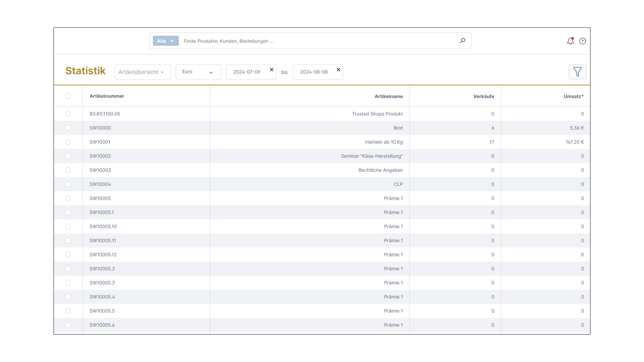Clear the end date 2024-08-08
The width and height of the screenshot is (644, 362).
click(x=338, y=70)
